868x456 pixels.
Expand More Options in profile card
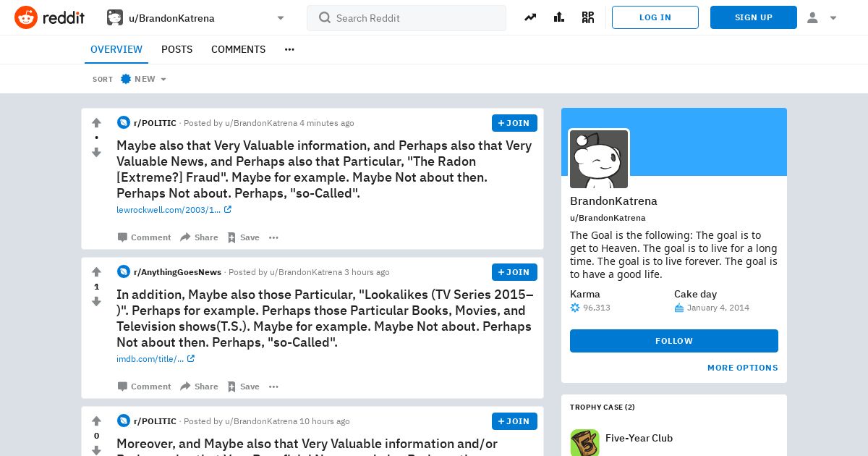(x=743, y=368)
